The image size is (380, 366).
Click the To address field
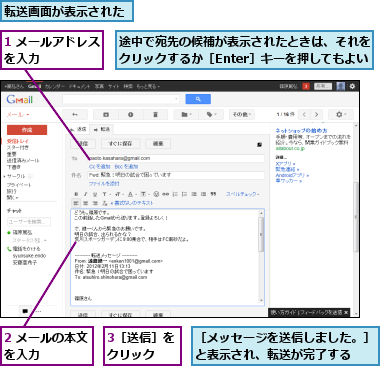[176, 158]
